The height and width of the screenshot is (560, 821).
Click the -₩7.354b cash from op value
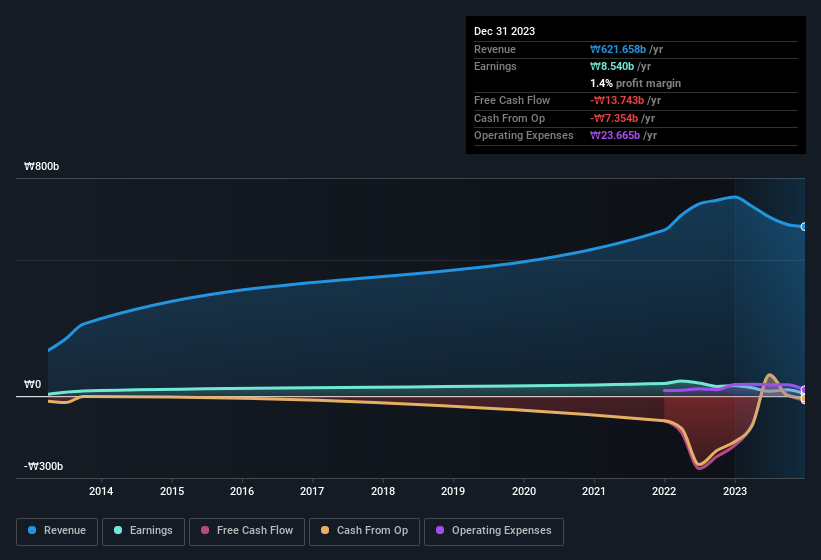(x=614, y=118)
